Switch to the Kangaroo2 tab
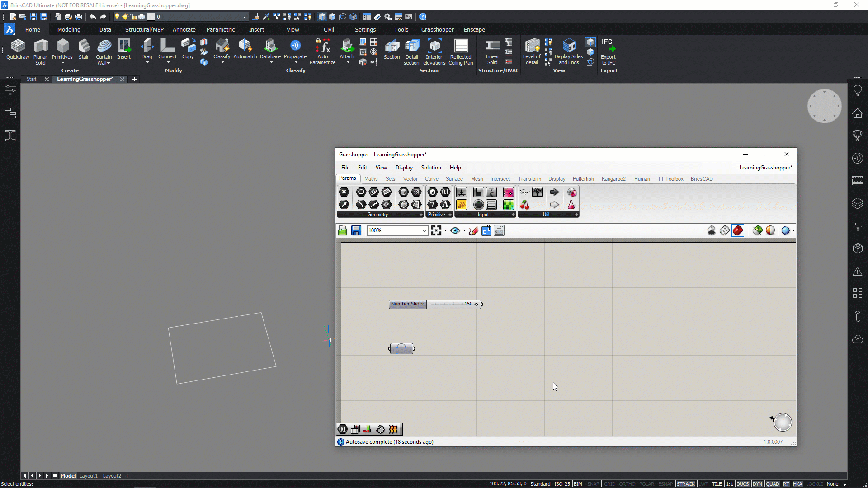Viewport: 868px width, 488px height. click(x=613, y=178)
